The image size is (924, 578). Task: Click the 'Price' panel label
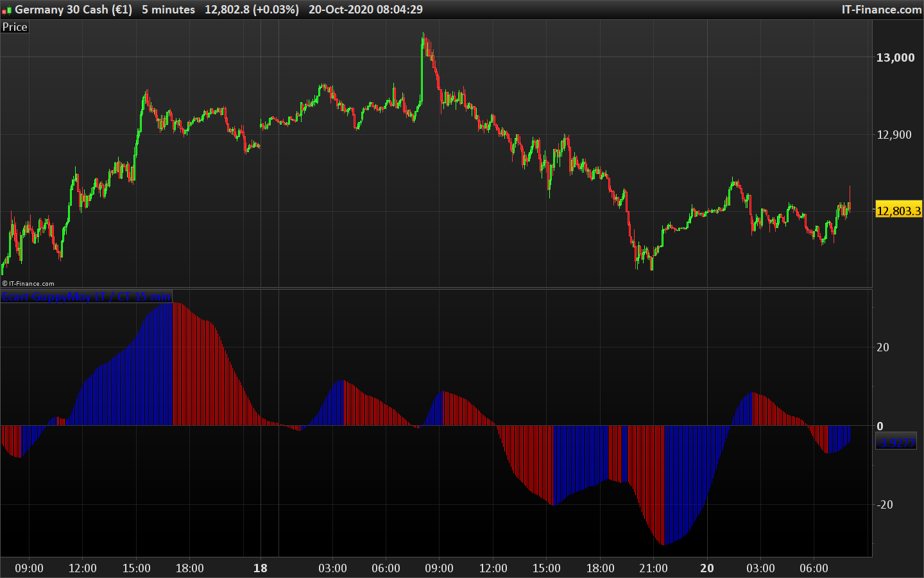point(15,27)
